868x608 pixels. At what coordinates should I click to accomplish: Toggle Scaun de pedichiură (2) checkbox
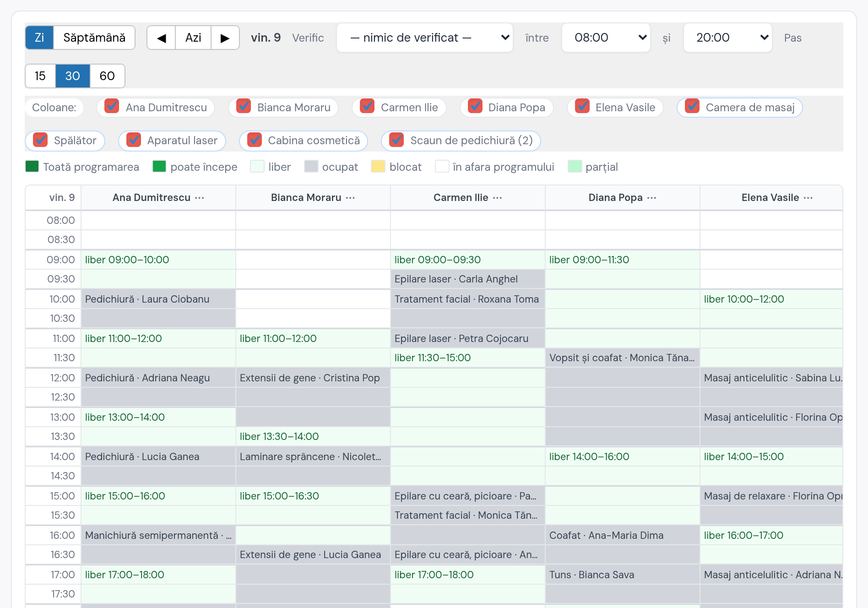click(x=396, y=139)
